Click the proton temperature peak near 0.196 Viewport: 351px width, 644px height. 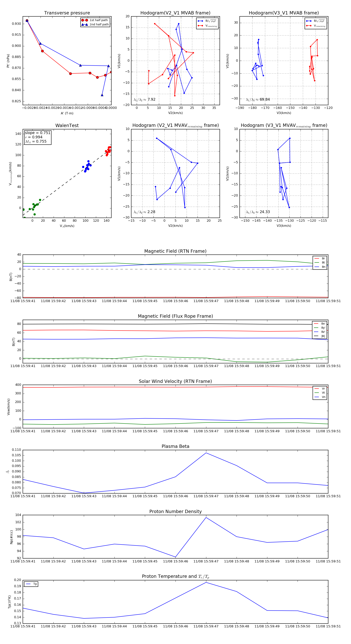(x=206, y=583)
